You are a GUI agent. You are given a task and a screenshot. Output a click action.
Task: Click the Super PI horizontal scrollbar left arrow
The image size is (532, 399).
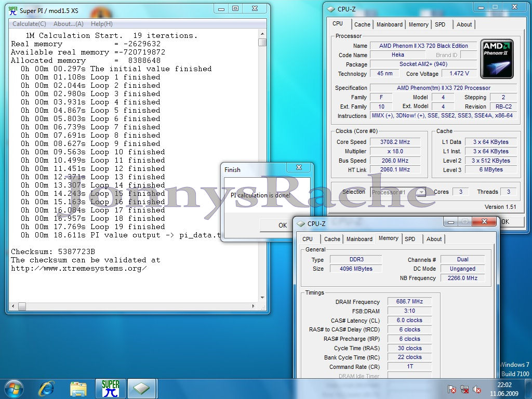pos(13,307)
